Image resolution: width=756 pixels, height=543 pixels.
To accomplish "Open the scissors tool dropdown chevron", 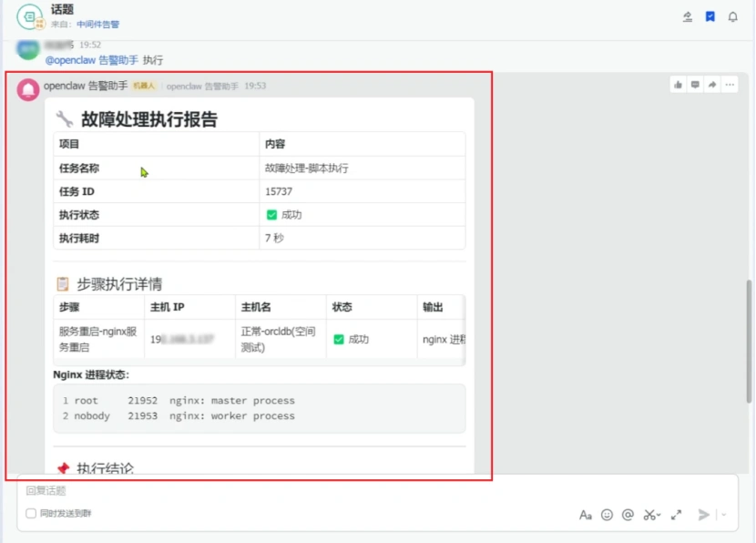I will point(658,514).
